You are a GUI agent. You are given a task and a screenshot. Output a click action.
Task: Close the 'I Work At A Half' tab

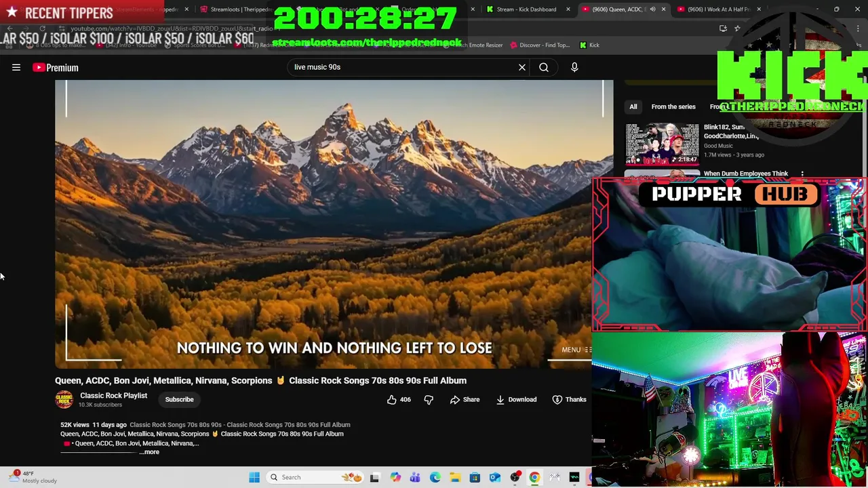pos(759,9)
